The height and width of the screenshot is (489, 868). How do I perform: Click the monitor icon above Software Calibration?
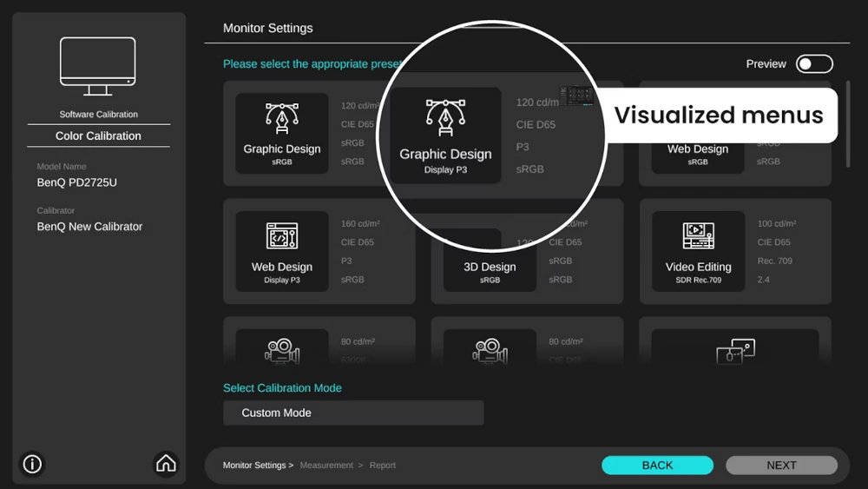[98, 66]
